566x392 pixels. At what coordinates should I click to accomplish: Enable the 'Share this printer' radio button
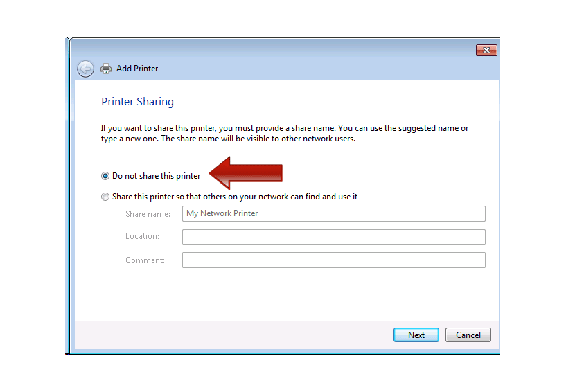[105, 197]
